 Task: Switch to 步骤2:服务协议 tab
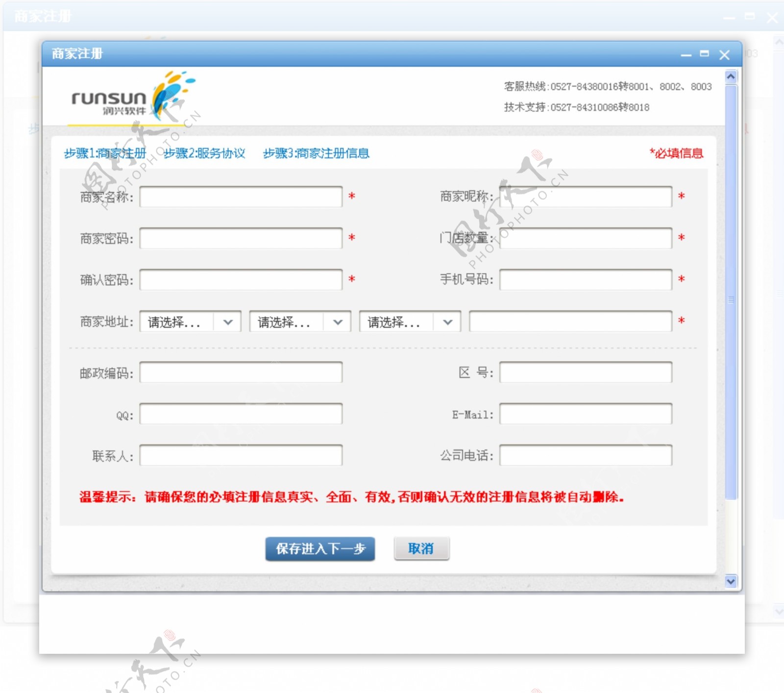pyautogui.click(x=204, y=153)
